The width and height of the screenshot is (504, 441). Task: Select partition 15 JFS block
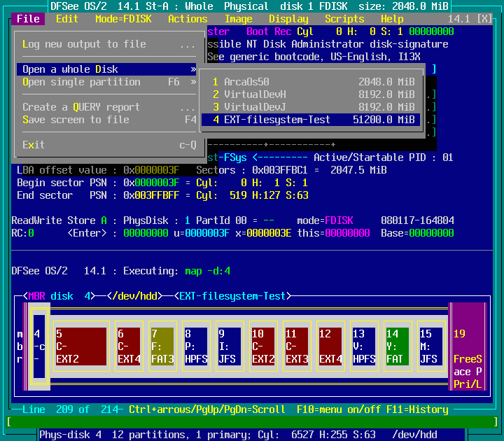coord(430,346)
